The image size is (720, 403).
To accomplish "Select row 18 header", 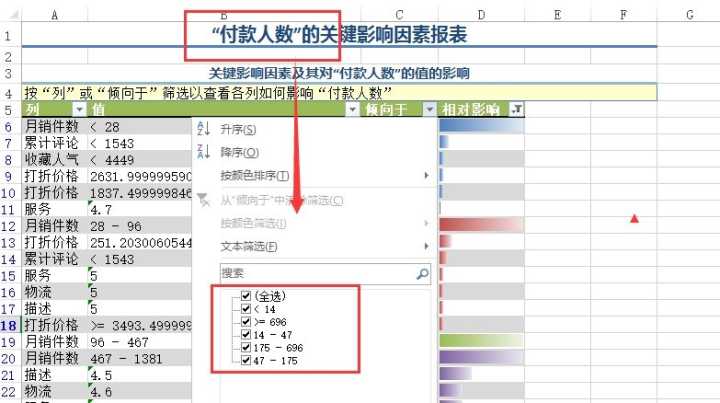I will pyautogui.click(x=9, y=326).
